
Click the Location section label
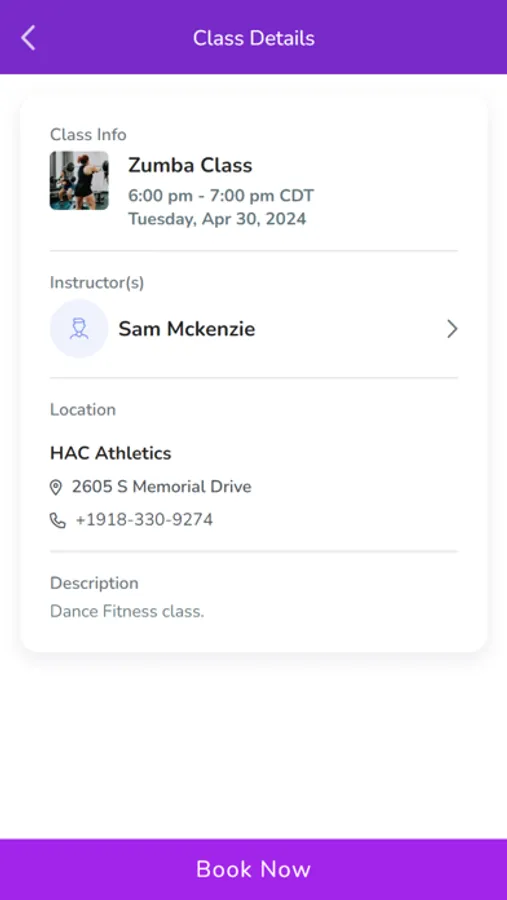point(83,409)
